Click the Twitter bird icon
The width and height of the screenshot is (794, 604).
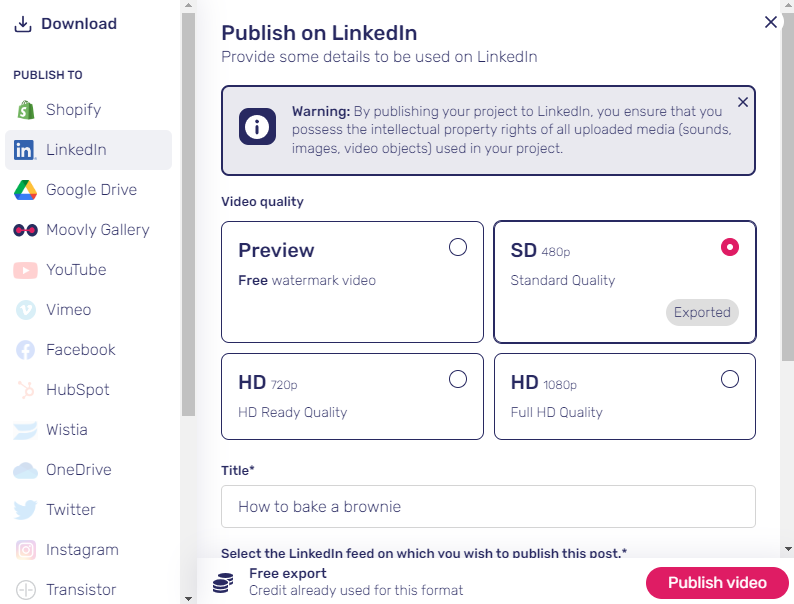(25, 510)
